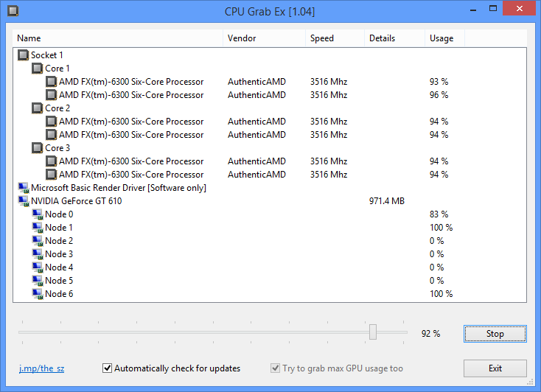Click the Speed column header
Image resolution: width=541 pixels, height=392 pixels.
pos(335,38)
